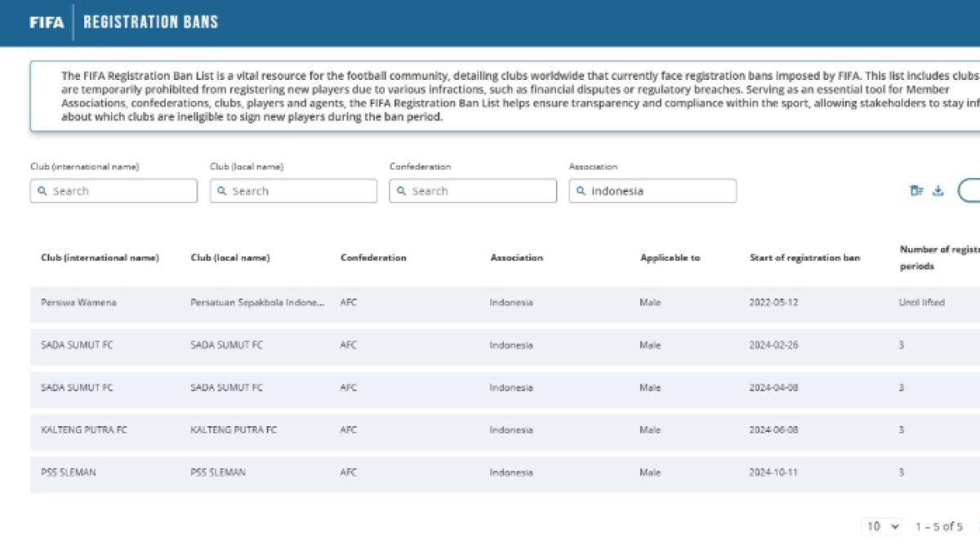Click the Association field containing indonesia
The image size is (980, 551).
tap(653, 191)
